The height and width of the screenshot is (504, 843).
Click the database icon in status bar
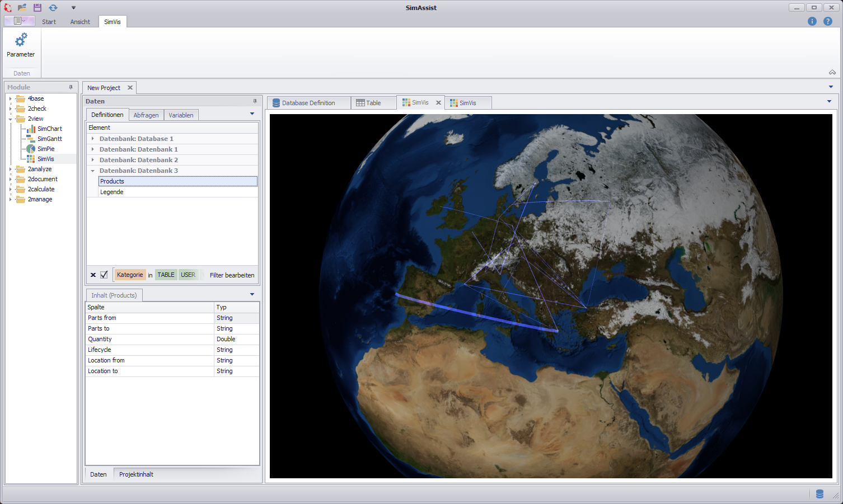819,494
